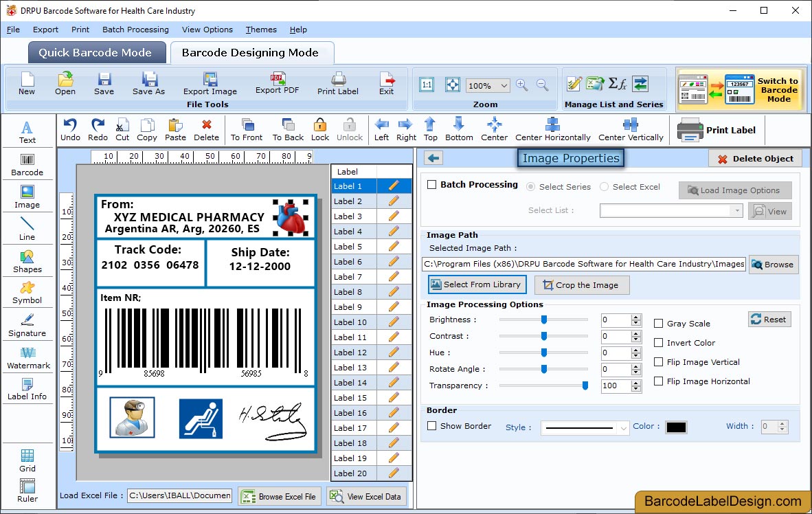Go back using the blue arrow button
812x514 pixels.
[433, 158]
